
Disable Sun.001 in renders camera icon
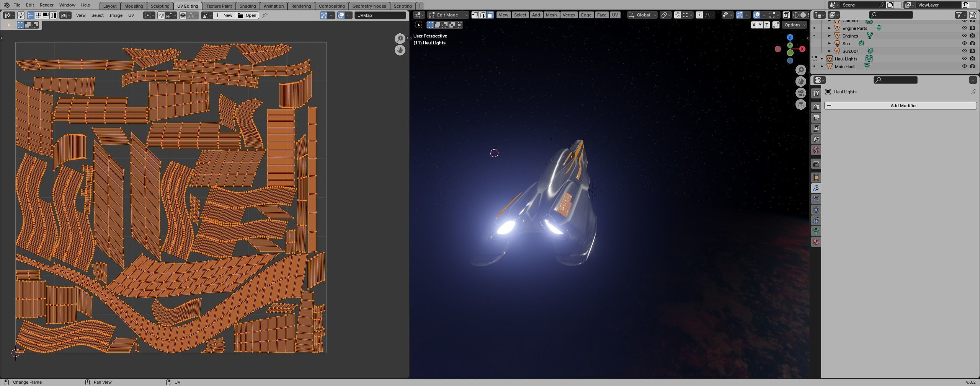pos(972,51)
